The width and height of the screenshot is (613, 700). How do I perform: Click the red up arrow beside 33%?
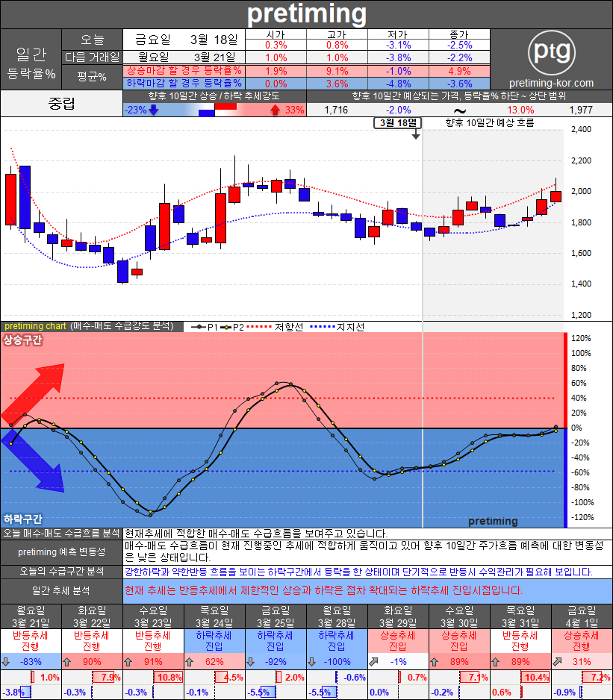[276, 110]
